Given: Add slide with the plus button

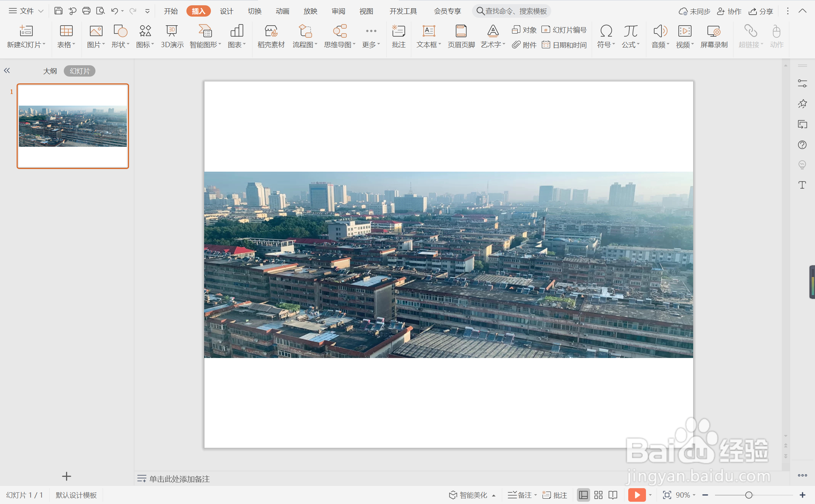Looking at the screenshot, I should click(x=66, y=476).
